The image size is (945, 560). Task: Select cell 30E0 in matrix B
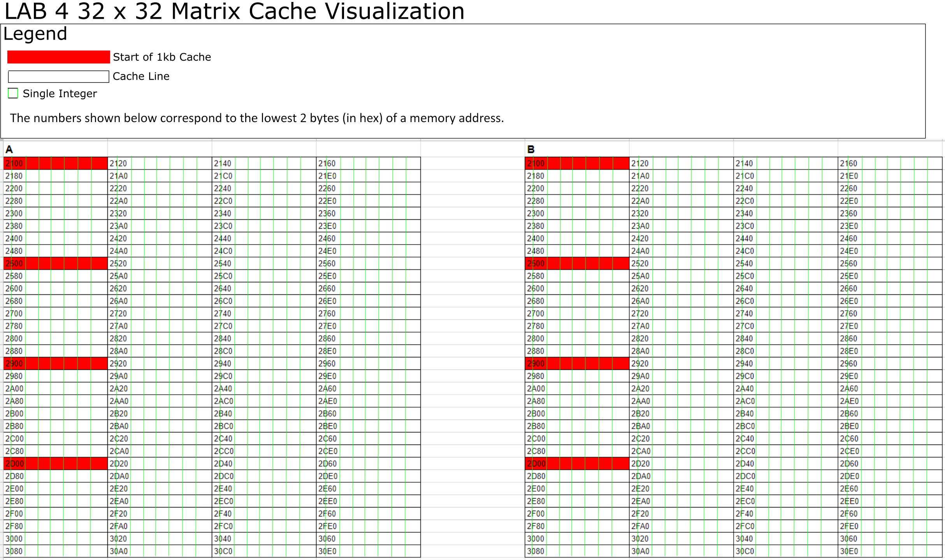(890, 551)
